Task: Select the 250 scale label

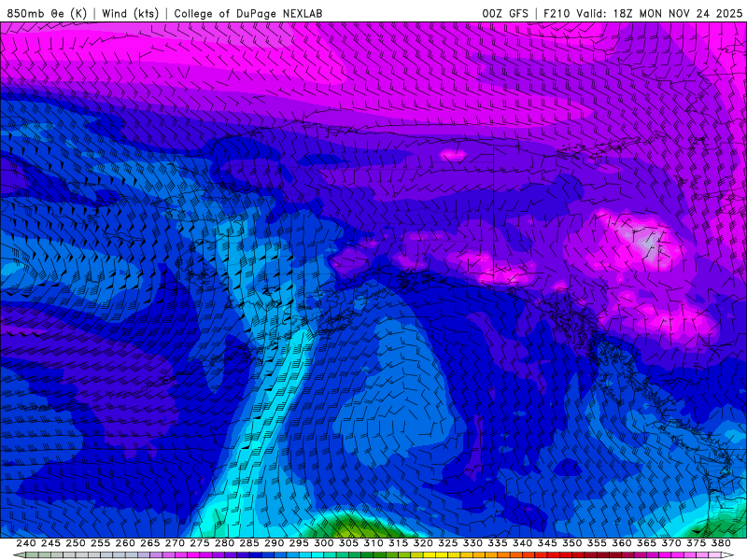Action: tap(76, 543)
